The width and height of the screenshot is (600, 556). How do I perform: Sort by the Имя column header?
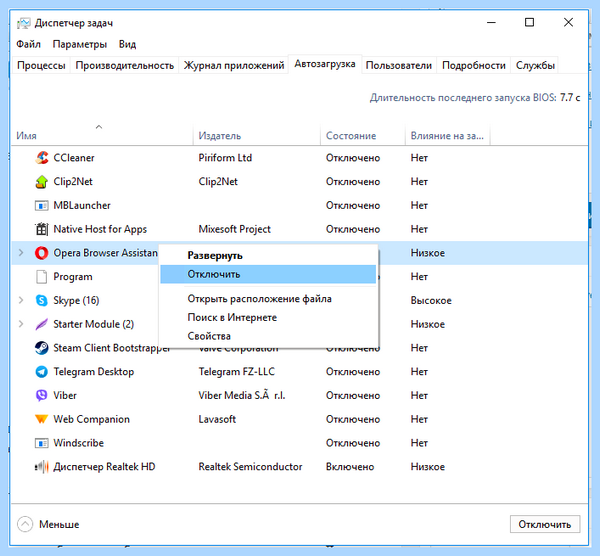(x=102, y=135)
